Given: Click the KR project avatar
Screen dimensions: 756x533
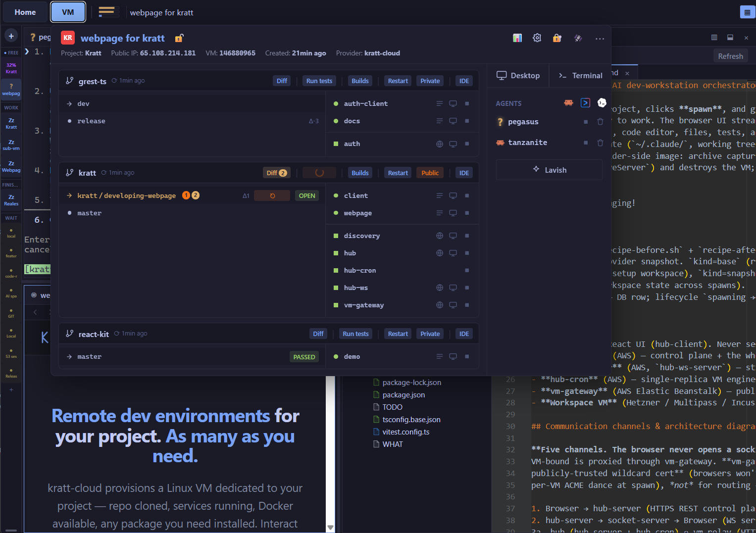Looking at the screenshot, I should [x=68, y=38].
